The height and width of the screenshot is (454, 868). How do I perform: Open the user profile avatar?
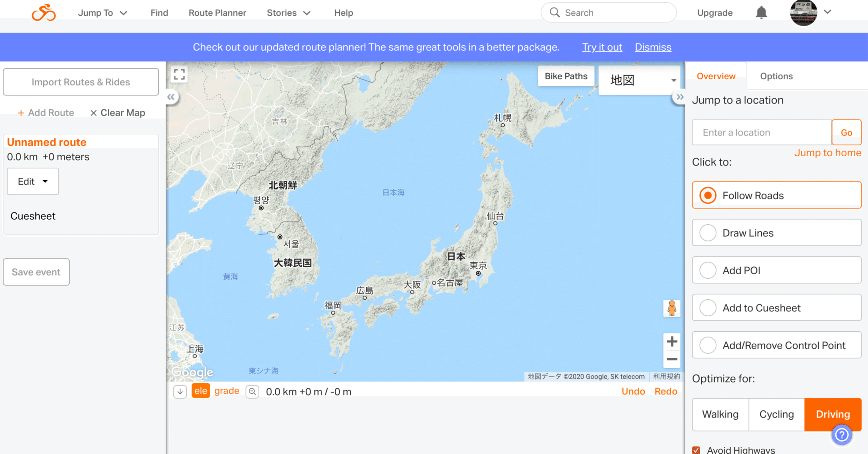click(x=803, y=13)
